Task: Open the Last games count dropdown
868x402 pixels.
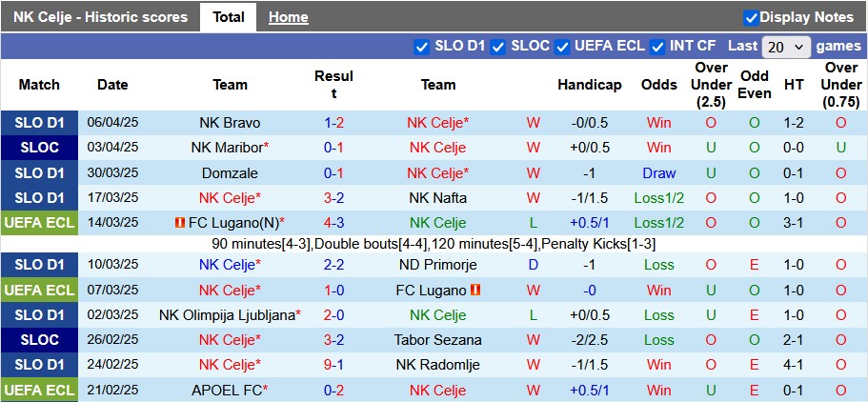Action: [x=786, y=46]
